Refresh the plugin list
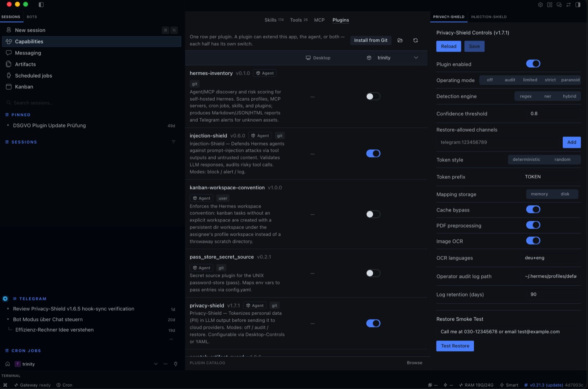 tap(416, 40)
